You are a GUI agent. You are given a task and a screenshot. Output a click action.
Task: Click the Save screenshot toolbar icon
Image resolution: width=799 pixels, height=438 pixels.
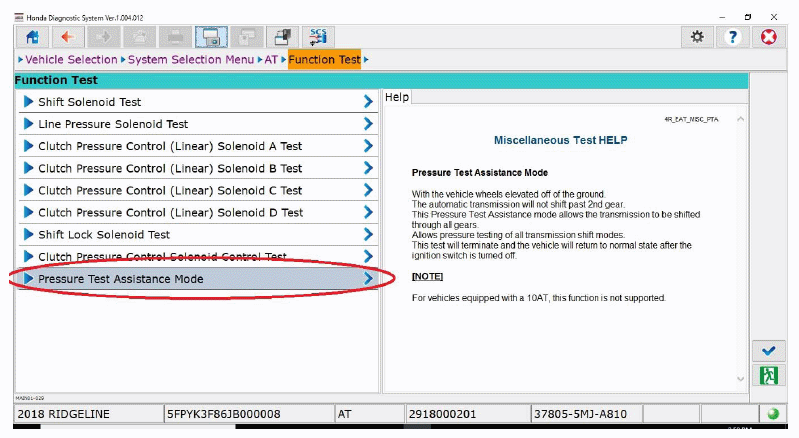click(x=211, y=37)
